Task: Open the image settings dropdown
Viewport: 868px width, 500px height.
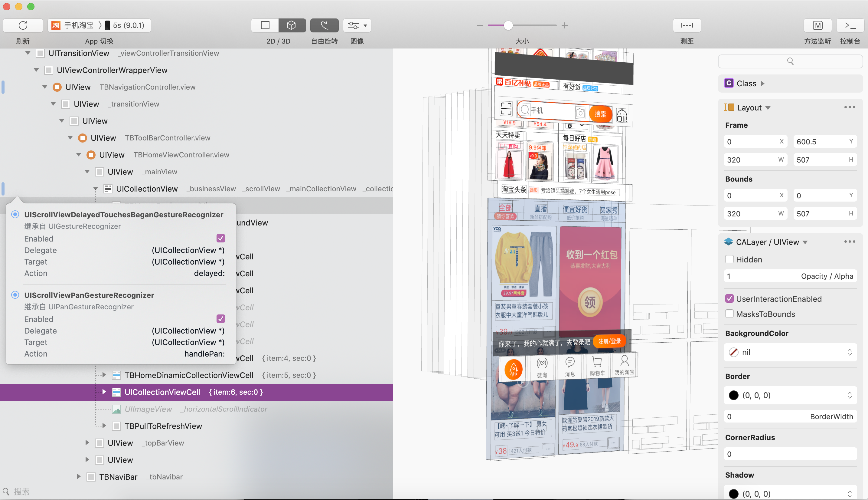Action: [357, 25]
